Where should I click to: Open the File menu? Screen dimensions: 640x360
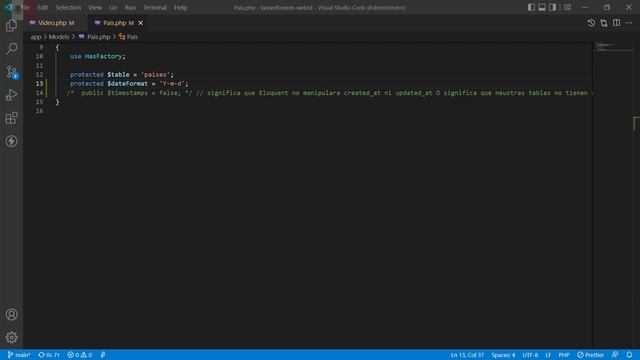(x=25, y=7)
